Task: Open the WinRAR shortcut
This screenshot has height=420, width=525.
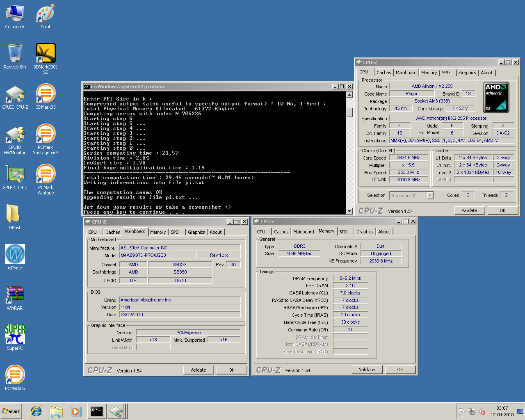Action: pos(15,297)
